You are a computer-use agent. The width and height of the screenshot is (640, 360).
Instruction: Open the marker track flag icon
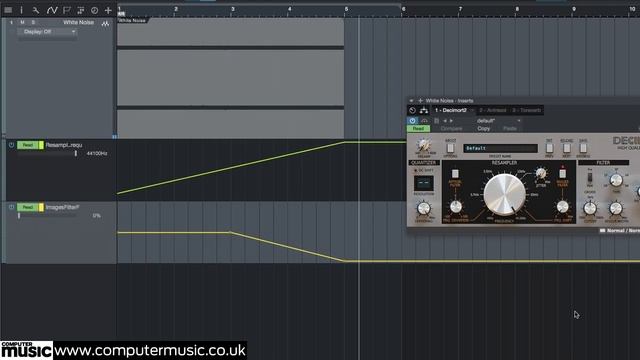pyautogui.click(x=67, y=10)
